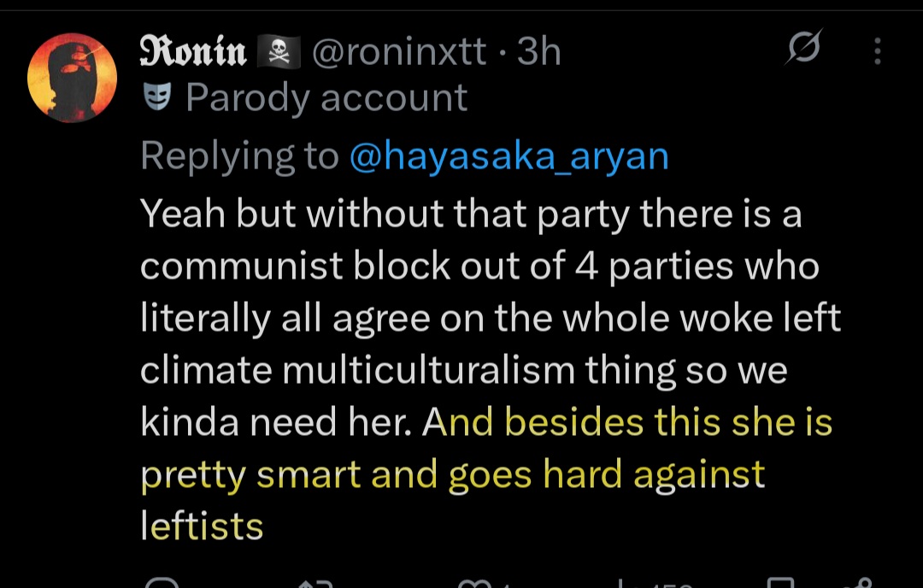Click the parody mask icon
Screen dimensions: 923x588
pyautogui.click(x=157, y=97)
